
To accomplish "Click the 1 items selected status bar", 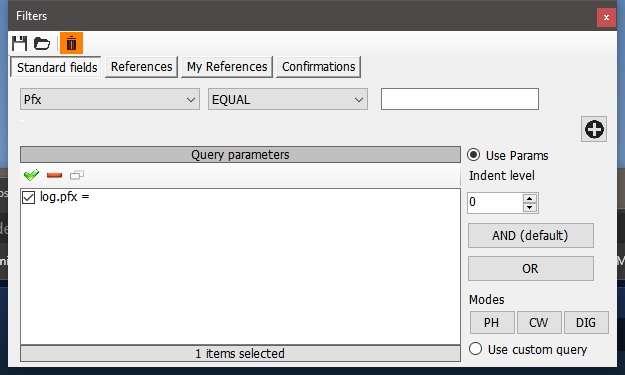I will [240, 353].
